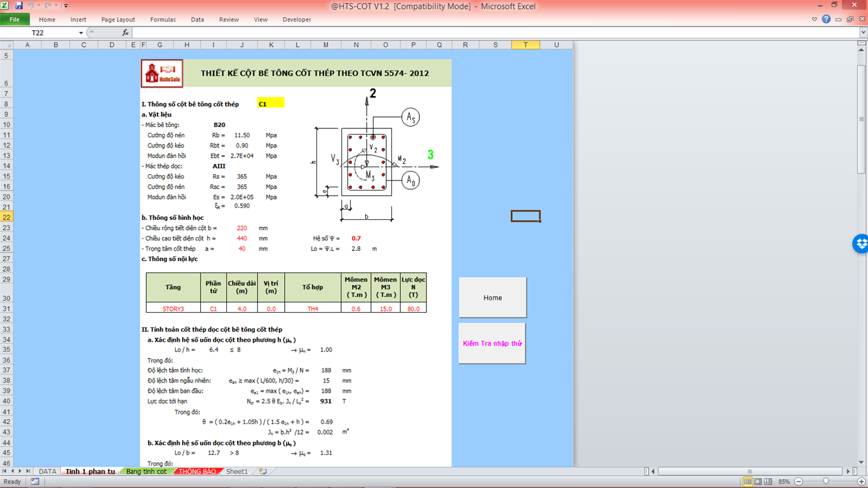
Task: Expand Customize Quick Access Toolbar dropdown
Action: (x=66, y=6)
